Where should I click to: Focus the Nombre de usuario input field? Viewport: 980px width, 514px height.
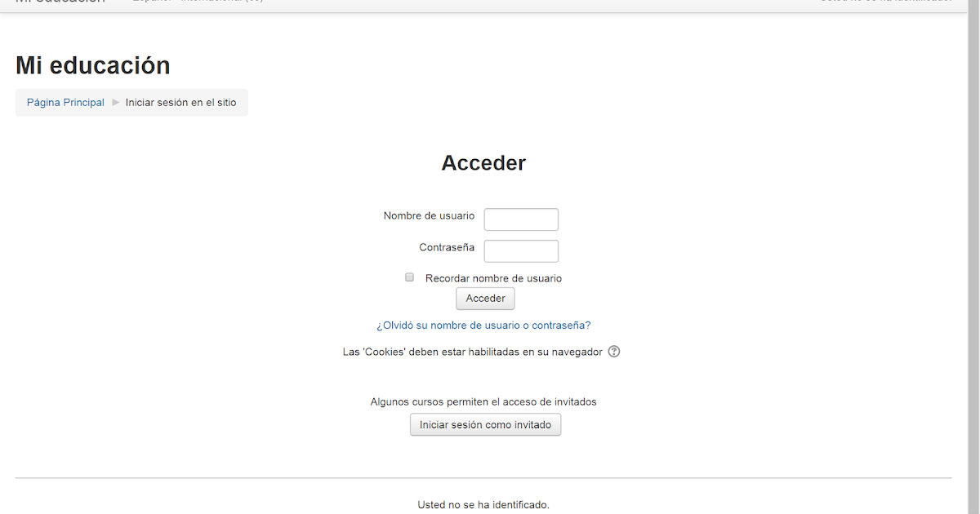[x=521, y=219]
